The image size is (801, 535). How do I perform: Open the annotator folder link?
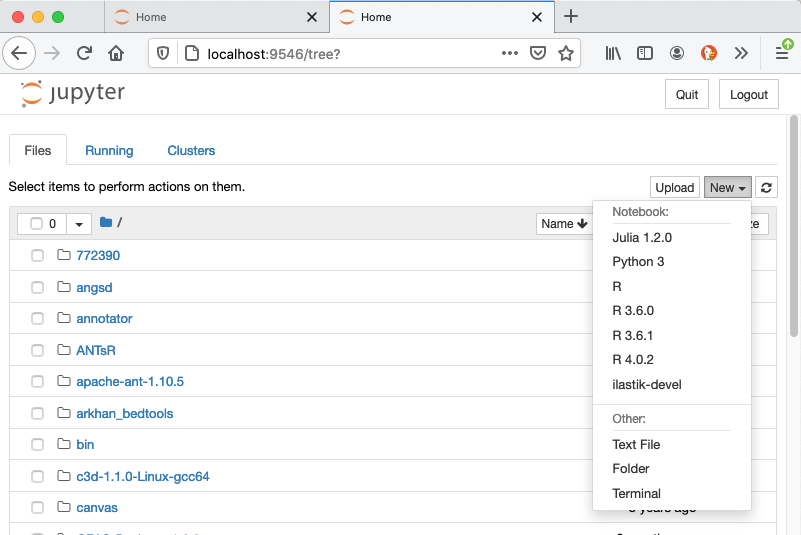click(x=104, y=318)
